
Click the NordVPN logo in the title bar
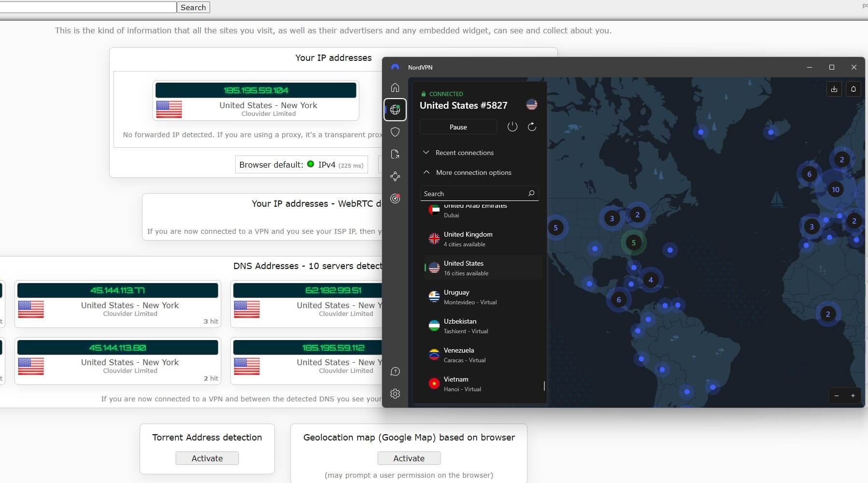(395, 67)
